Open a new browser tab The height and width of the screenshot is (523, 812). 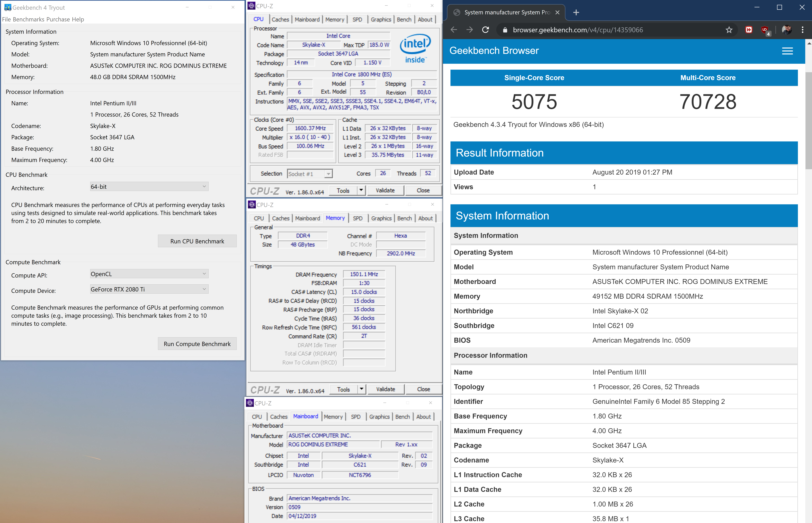(x=576, y=13)
